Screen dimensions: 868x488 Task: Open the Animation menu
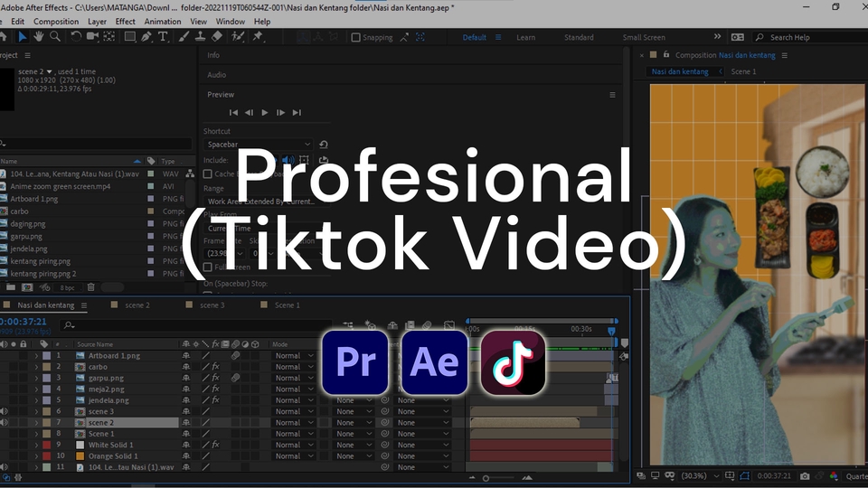163,22
